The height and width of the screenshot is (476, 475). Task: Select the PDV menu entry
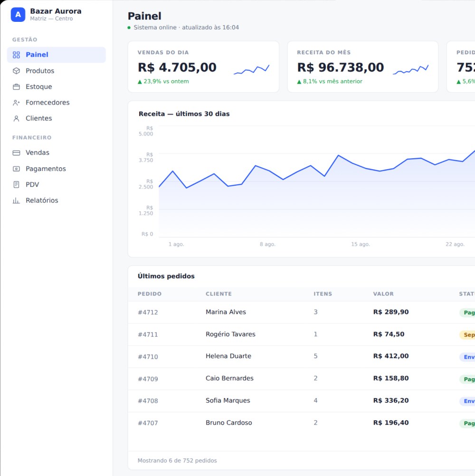(x=57, y=185)
